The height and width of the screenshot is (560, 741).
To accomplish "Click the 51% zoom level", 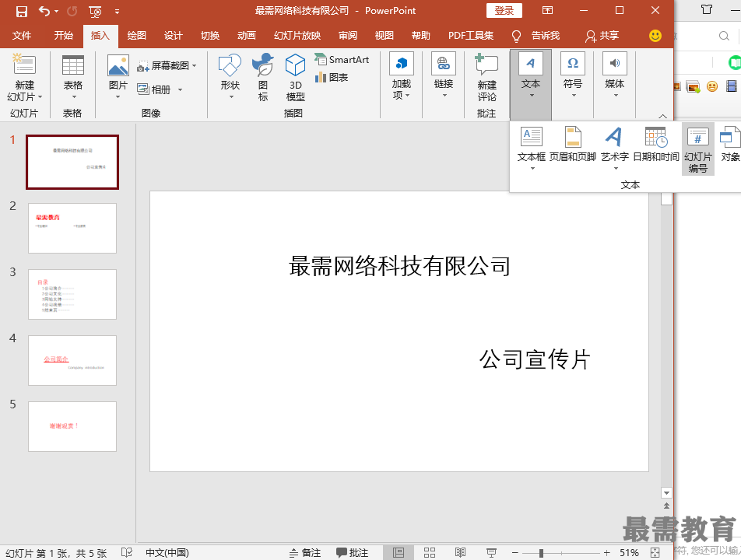I will 629,552.
